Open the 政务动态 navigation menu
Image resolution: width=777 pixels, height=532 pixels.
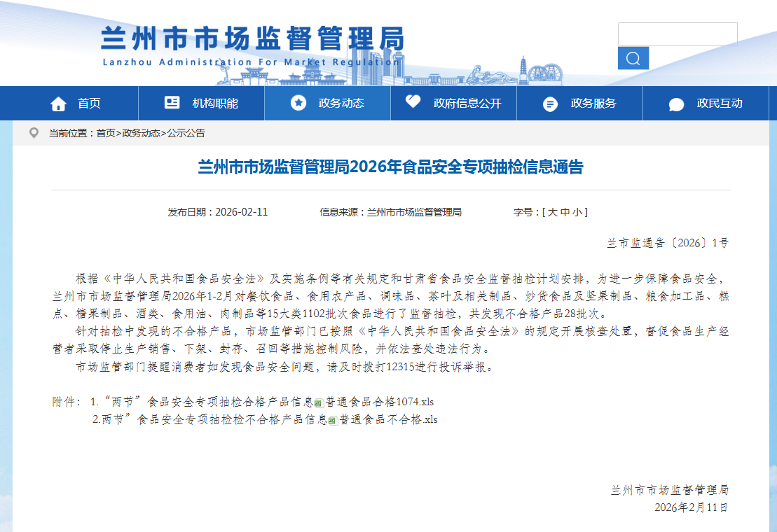[x=341, y=104]
